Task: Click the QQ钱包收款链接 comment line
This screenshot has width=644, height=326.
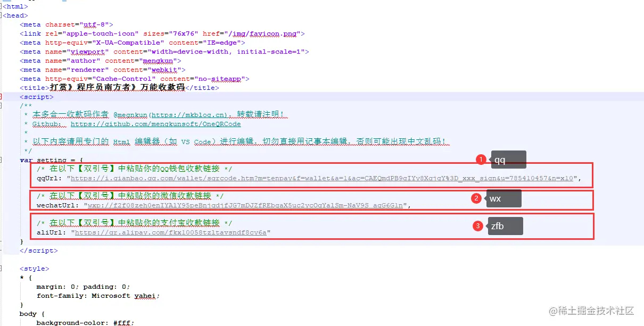Action: (x=134, y=169)
